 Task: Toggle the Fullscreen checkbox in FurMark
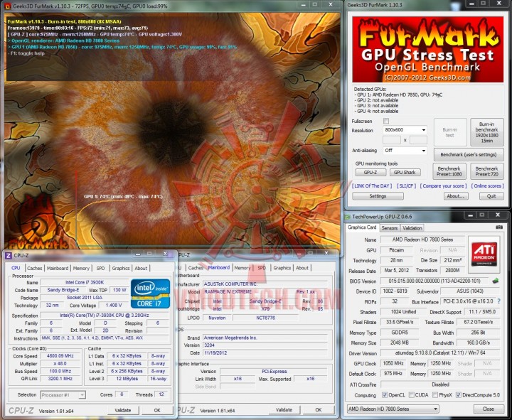pos(386,121)
